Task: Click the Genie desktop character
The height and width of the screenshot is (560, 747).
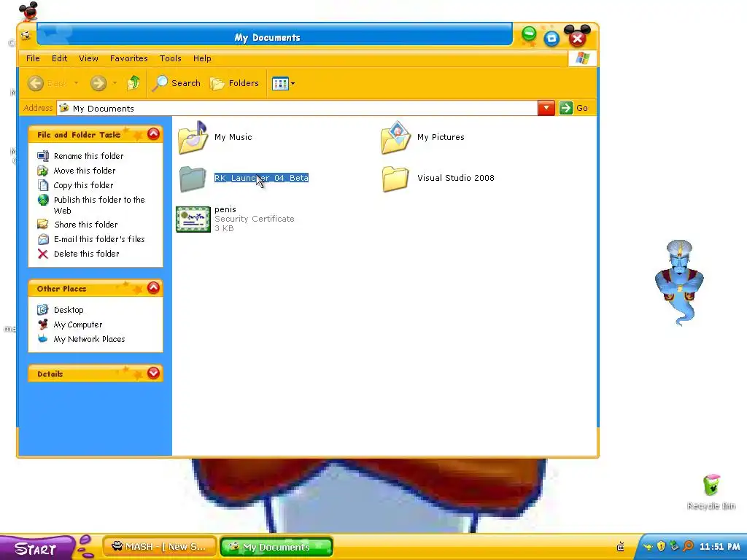Action: click(679, 283)
